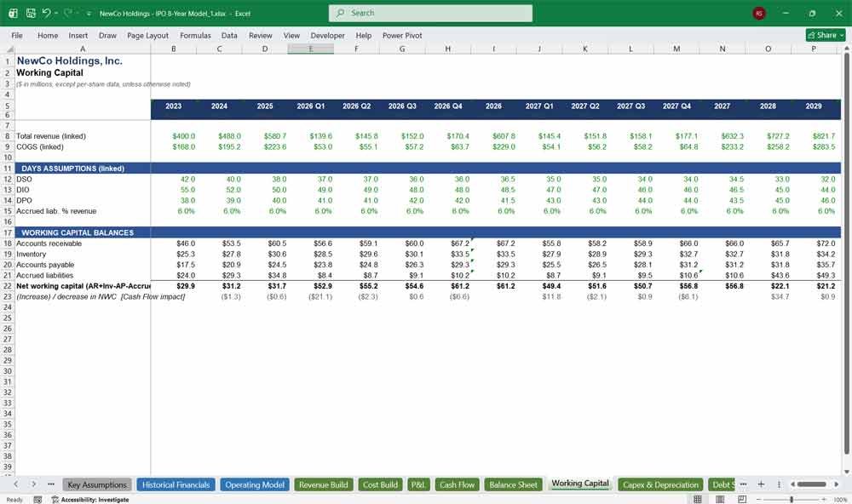Click the vertical scrollbar thumb
Viewport: 852px width, 504px height.
click(847, 253)
